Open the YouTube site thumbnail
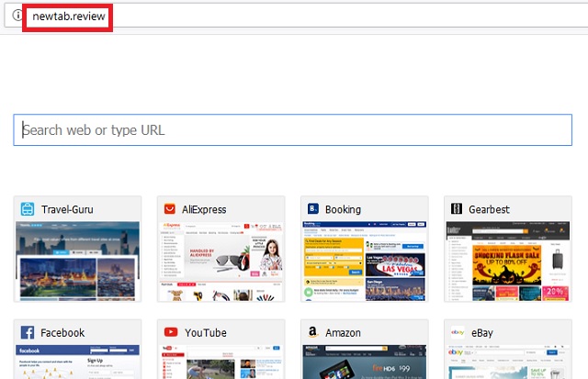Image resolution: width=588 pixels, height=379 pixels. [221, 362]
